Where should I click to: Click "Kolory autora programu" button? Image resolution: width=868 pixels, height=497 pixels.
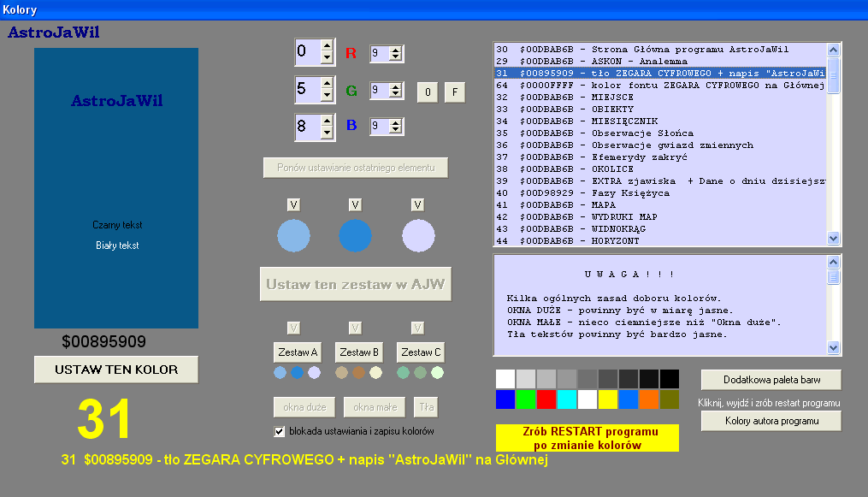click(771, 421)
